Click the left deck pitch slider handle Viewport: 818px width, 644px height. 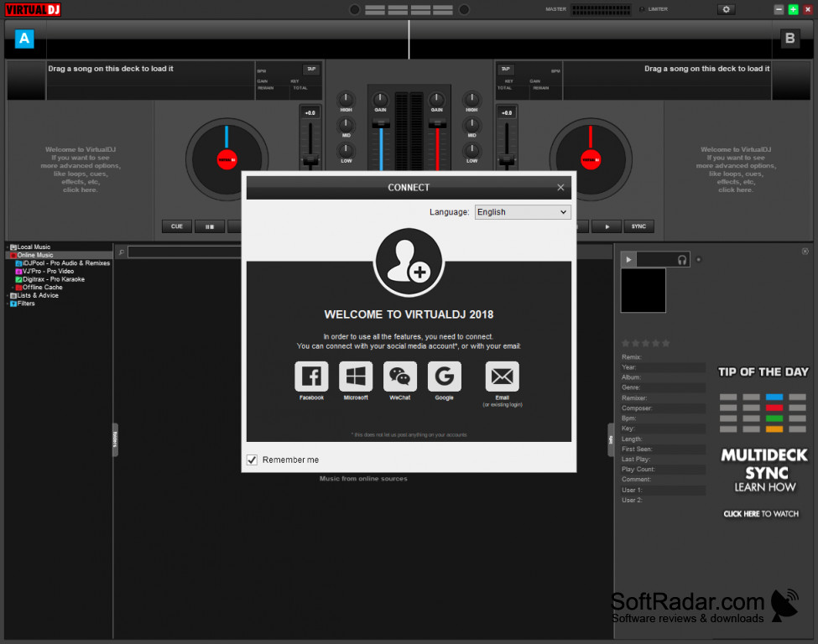coord(310,161)
